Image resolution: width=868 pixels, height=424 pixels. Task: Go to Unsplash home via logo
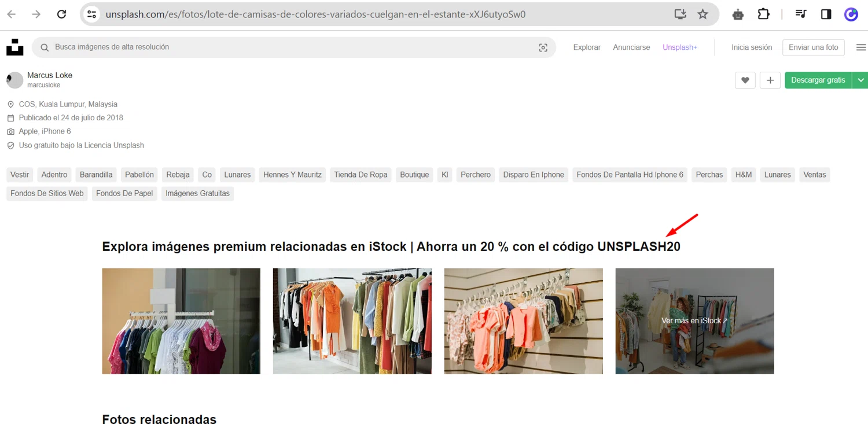click(15, 47)
